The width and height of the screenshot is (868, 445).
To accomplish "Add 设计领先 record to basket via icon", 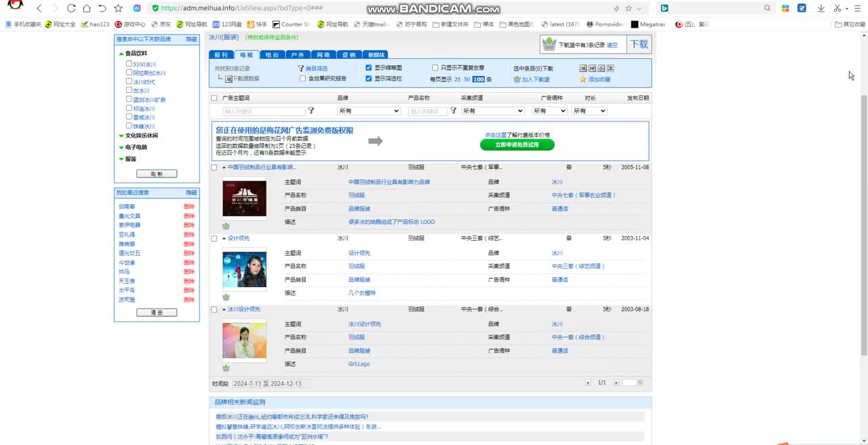I will (x=226, y=297).
